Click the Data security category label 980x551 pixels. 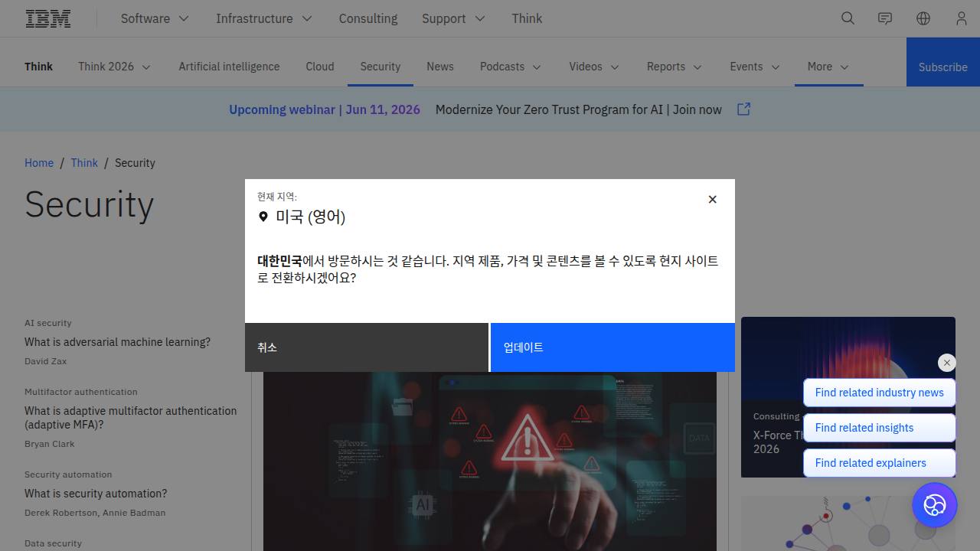click(53, 543)
